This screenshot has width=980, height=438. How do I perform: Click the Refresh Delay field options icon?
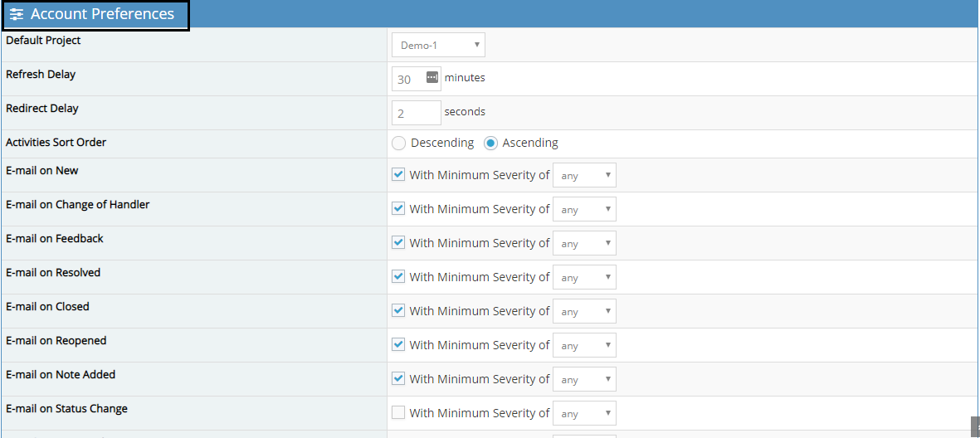(x=431, y=78)
